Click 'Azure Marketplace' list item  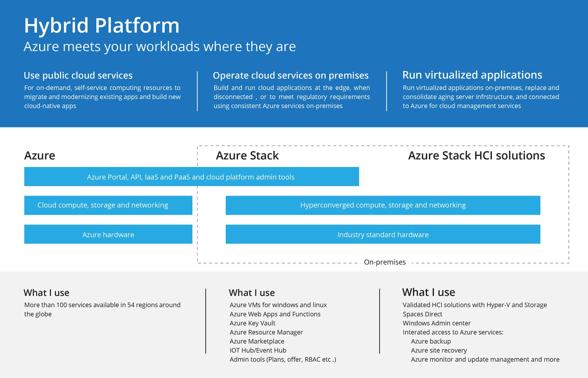tap(257, 341)
